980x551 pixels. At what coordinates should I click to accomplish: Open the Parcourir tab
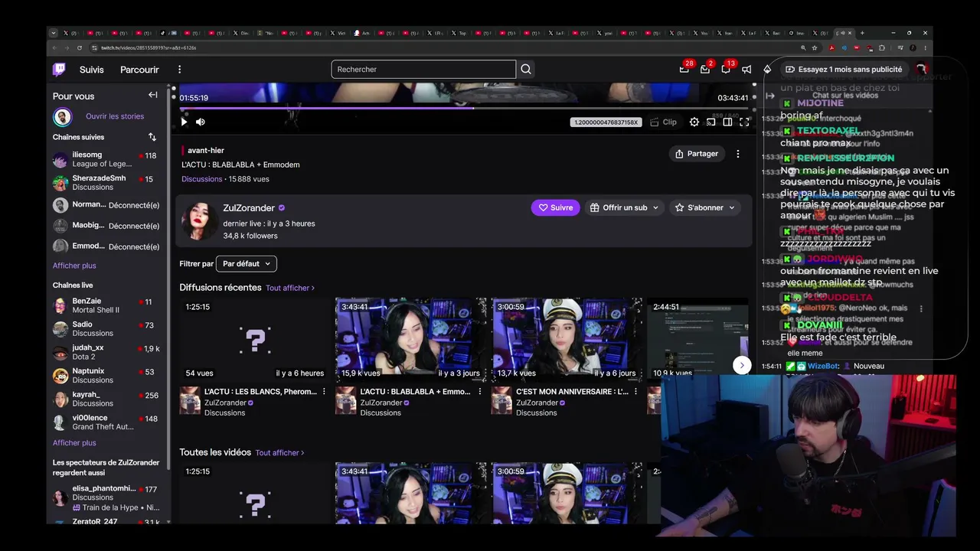tap(139, 70)
